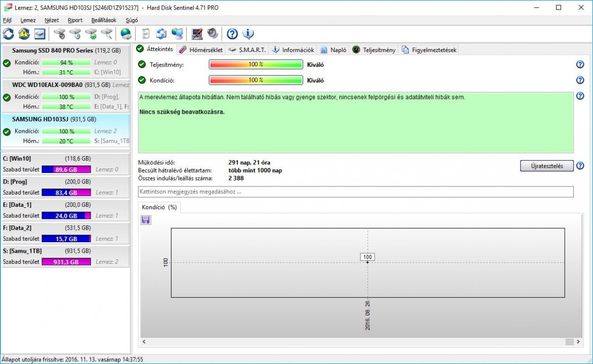Viewport: 593px width, 364px height.
Task: Switch to the Hőmérséklet tab
Action: tap(201, 50)
